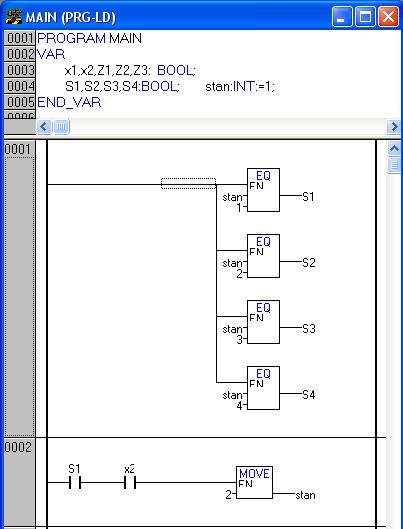This screenshot has height=529, width=403.
Task: Close the MAIN (PRG-LD) window
Action: pos(388,16)
